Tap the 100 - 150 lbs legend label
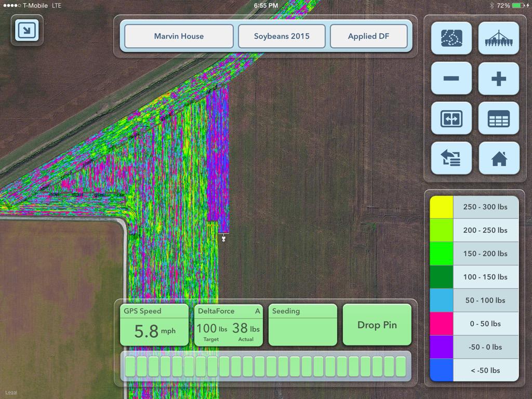The height and width of the screenshot is (399, 532). (485, 277)
